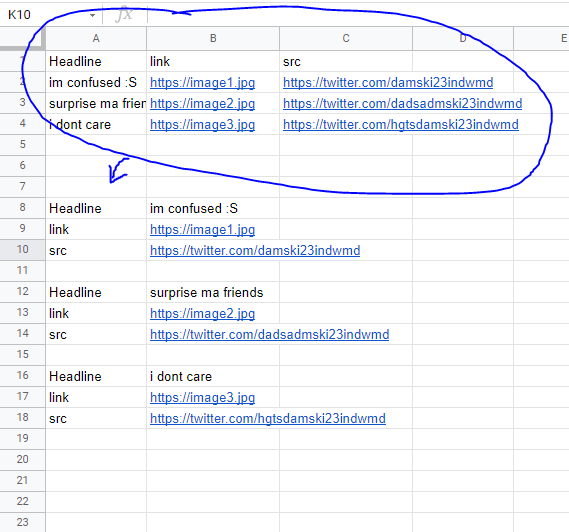
Task: Open twitter dadsadmski23indwmd link in row 3
Action: 402,104
